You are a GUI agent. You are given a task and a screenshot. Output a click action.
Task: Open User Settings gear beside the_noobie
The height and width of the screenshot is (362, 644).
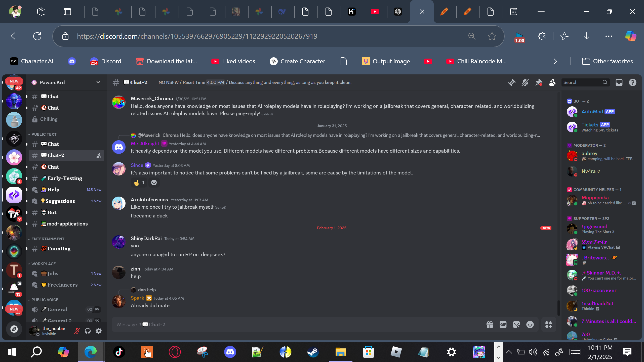(x=99, y=331)
